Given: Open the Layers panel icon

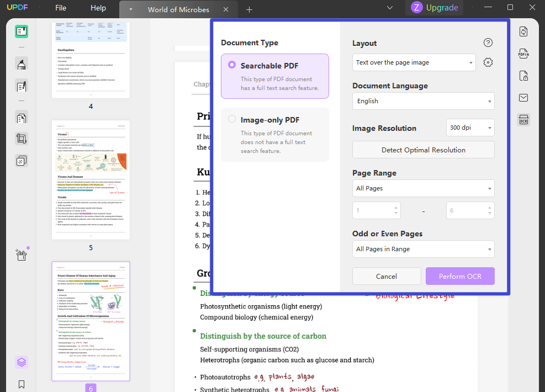Looking at the screenshot, I should [21, 362].
